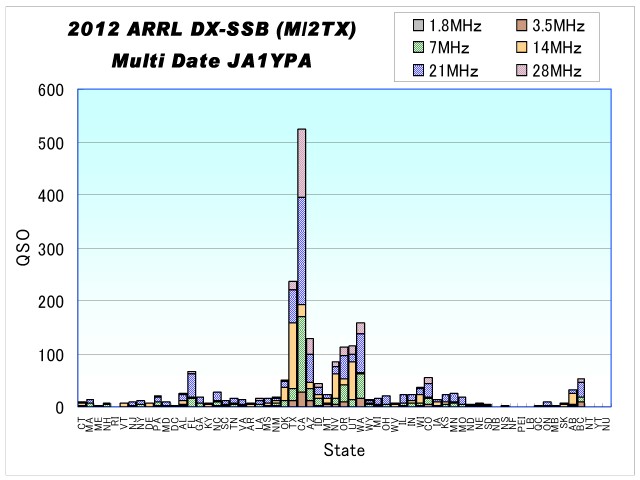Click the 28MHz pink legend swatch
This screenshot has height=480, width=640.
coord(522,71)
